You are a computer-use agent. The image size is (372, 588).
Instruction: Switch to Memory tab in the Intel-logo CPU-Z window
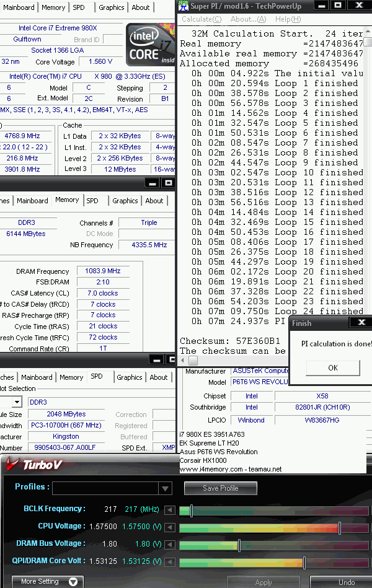pos(53,7)
